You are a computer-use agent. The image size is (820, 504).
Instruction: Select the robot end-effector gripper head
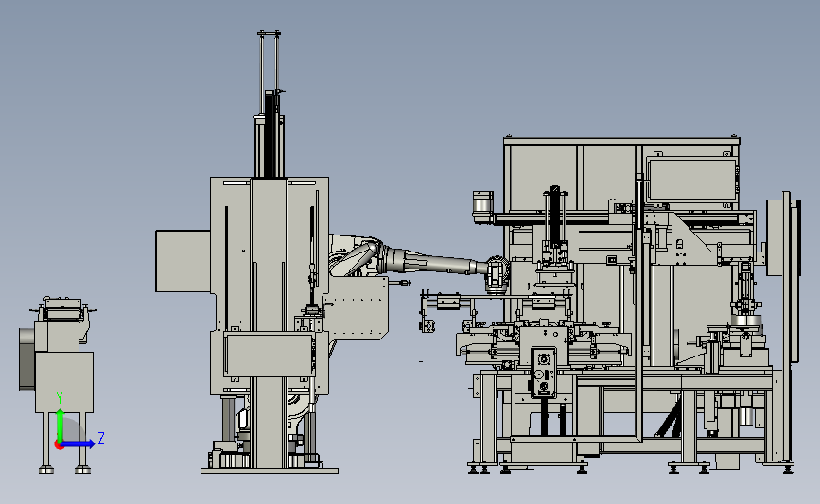tap(497, 274)
